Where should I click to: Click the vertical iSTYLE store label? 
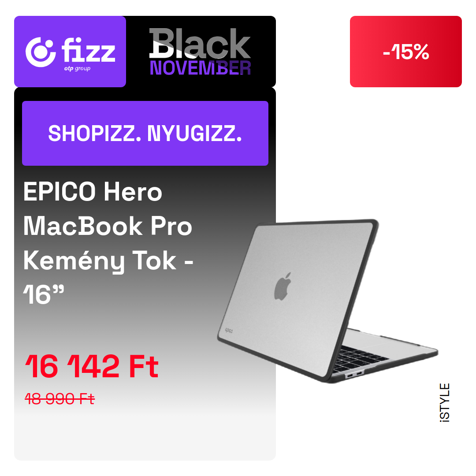click(x=445, y=402)
